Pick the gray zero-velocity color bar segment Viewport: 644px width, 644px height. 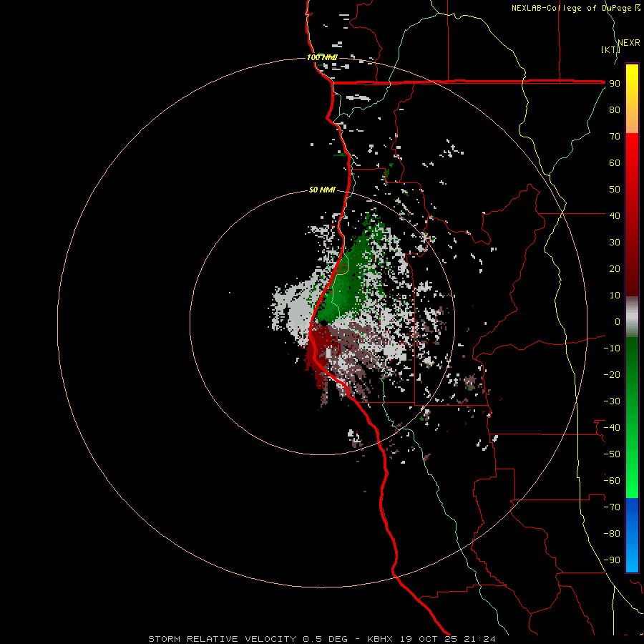[x=632, y=317]
